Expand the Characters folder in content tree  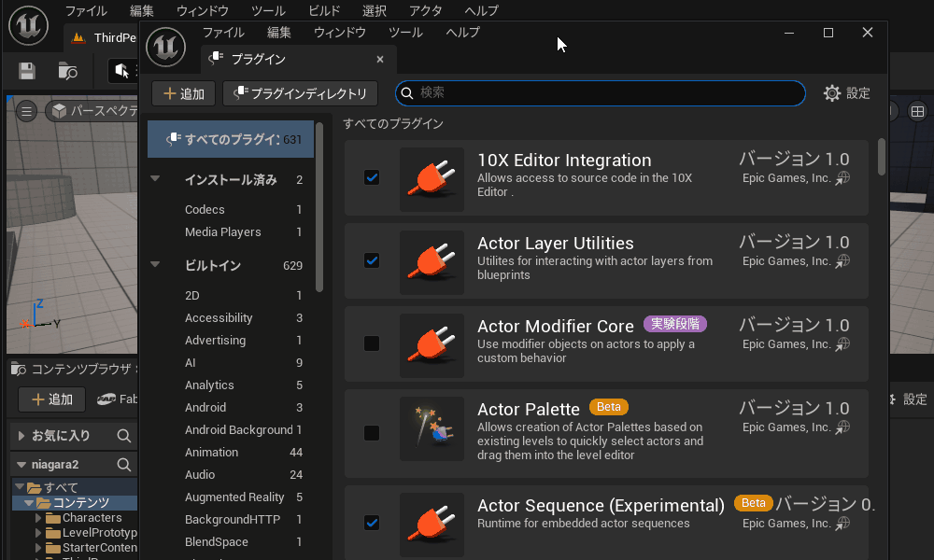coord(38,518)
